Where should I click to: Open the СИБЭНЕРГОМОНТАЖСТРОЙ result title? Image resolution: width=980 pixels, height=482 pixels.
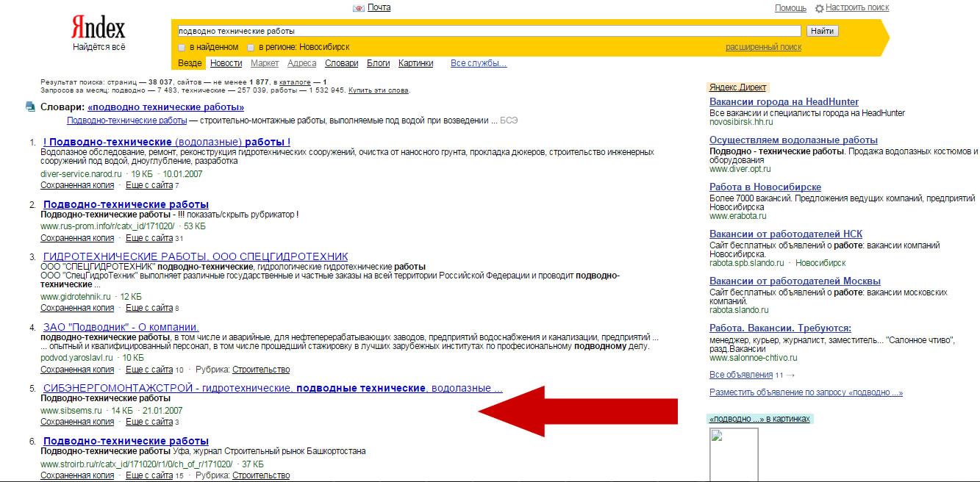(x=273, y=388)
